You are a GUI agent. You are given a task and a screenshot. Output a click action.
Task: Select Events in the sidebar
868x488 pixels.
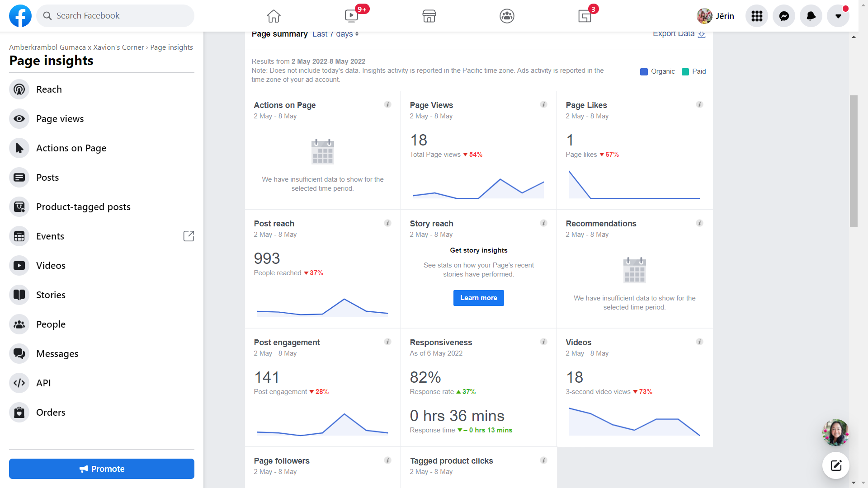[x=102, y=236]
